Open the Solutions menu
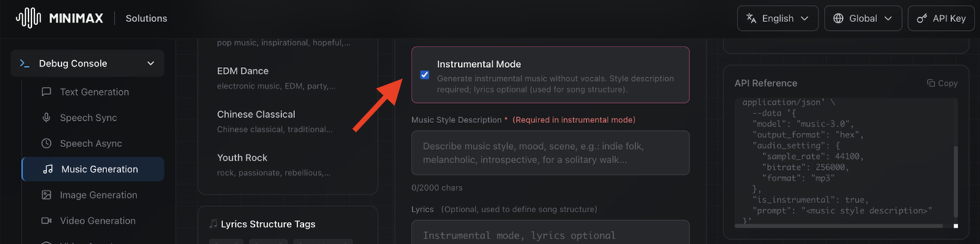Image resolution: width=980 pixels, height=244 pixels. tap(146, 18)
